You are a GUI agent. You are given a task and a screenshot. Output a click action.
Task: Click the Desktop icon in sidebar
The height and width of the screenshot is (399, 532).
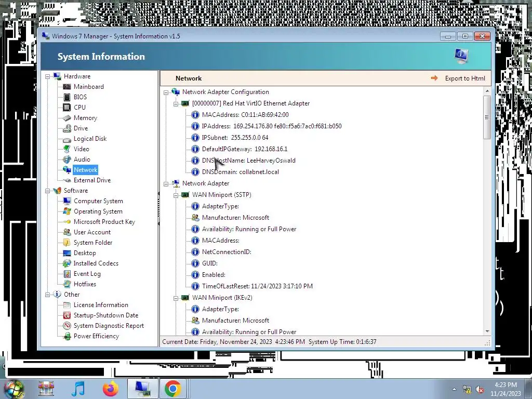click(67, 253)
